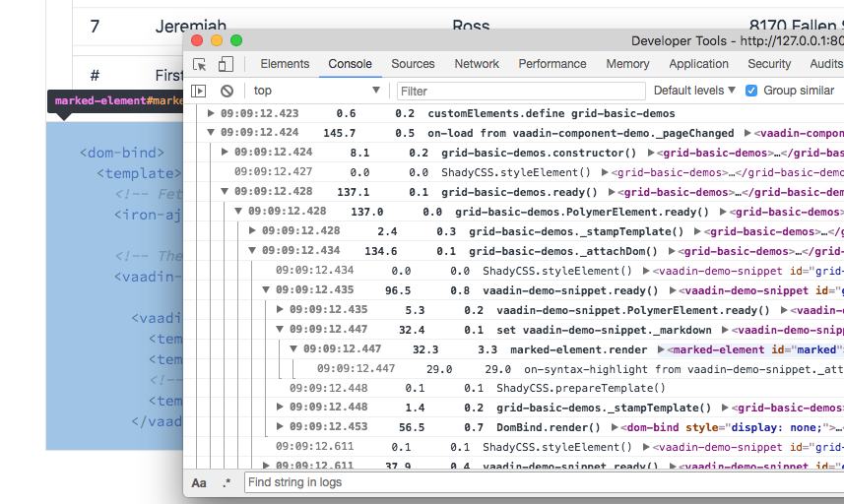The image size is (844, 504).
Task: Click the marked-element#marked inspect tooltip
Action: point(116,101)
